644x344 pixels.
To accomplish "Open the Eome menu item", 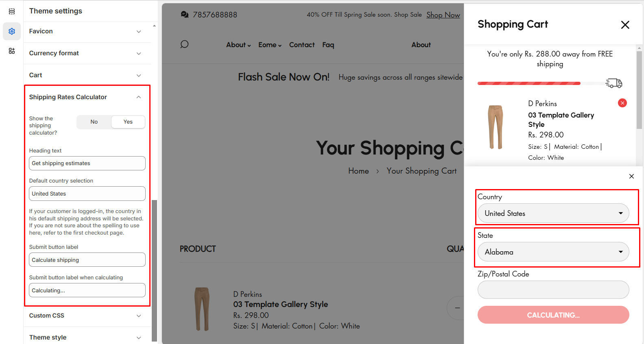I will click(270, 45).
